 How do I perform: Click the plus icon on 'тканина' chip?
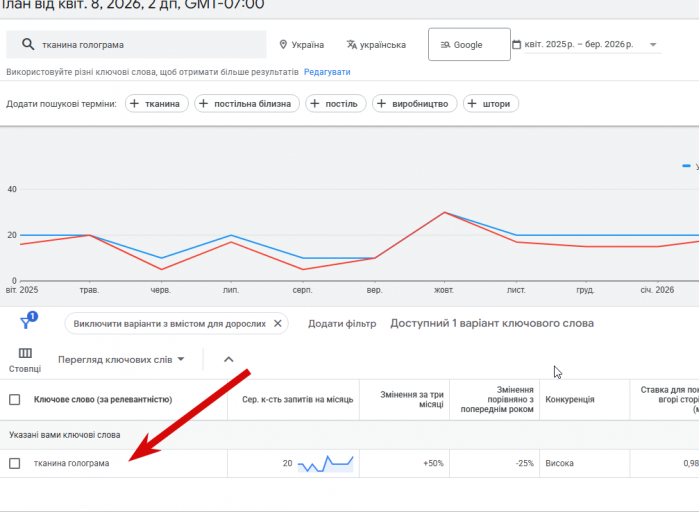point(134,103)
